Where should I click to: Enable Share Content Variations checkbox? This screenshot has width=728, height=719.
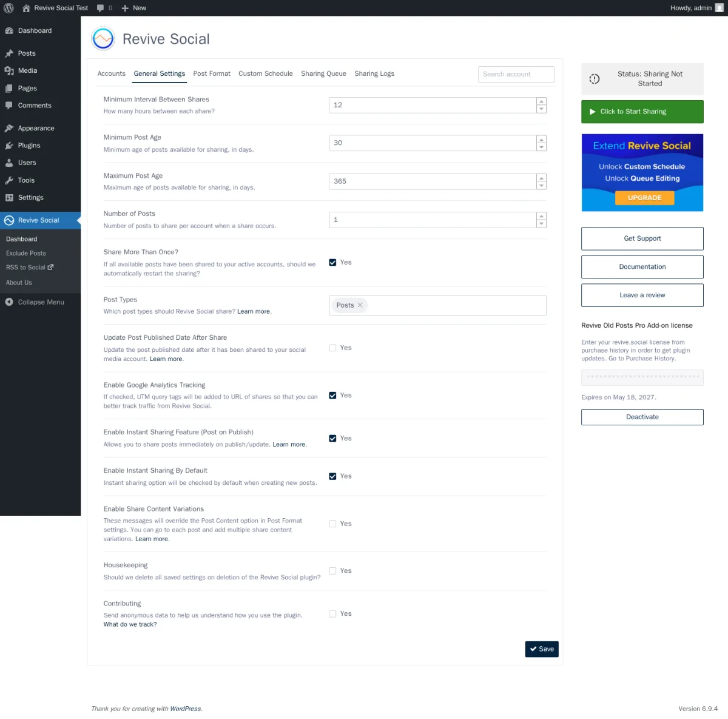pos(332,524)
